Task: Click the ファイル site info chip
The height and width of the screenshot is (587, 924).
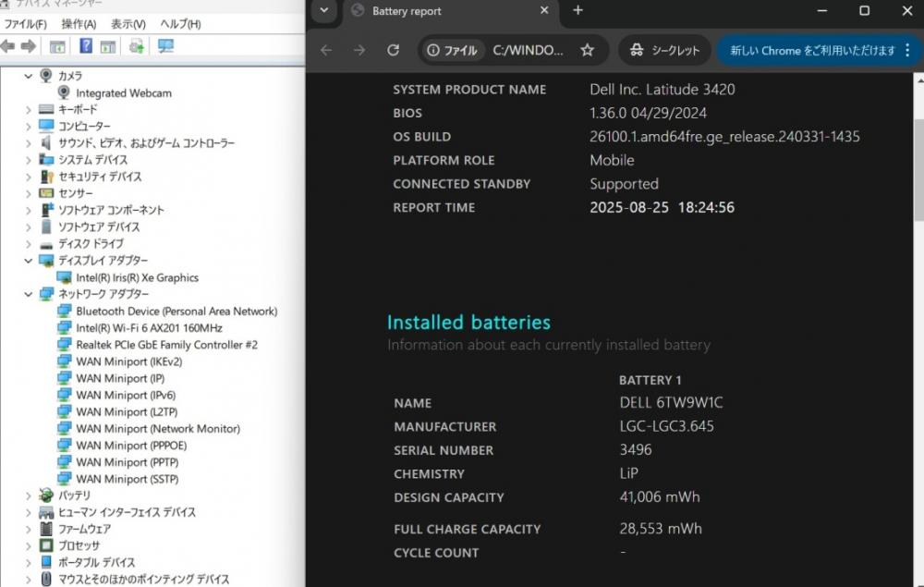Action: click(x=452, y=51)
